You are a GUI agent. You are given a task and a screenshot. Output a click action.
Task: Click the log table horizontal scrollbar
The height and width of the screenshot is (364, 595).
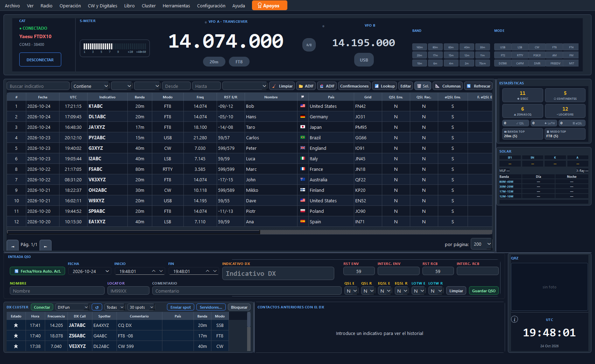134,232
